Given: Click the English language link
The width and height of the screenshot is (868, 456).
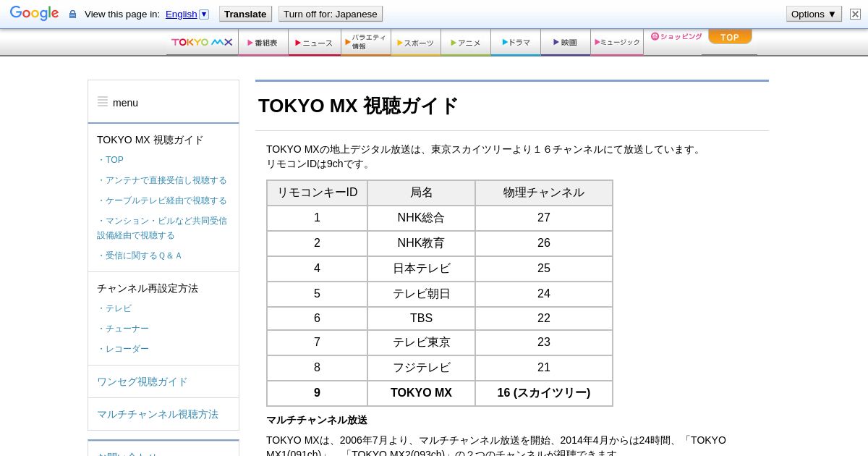Looking at the screenshot, I should click(181, 14).
